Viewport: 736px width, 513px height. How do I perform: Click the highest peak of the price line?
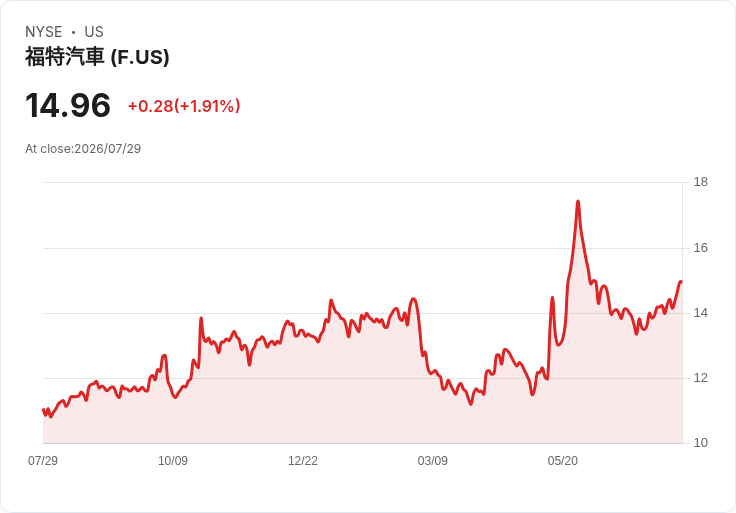tap(578, 201)
